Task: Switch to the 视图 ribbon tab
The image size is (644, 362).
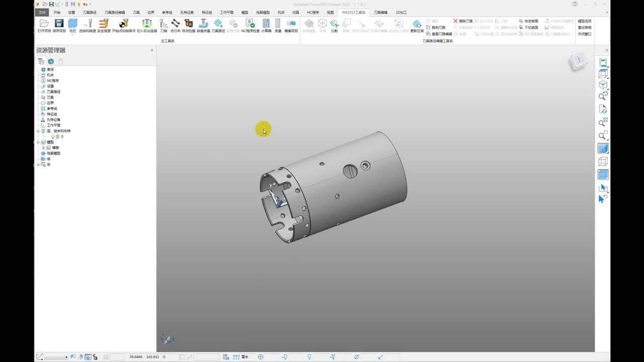Action: 331,12
